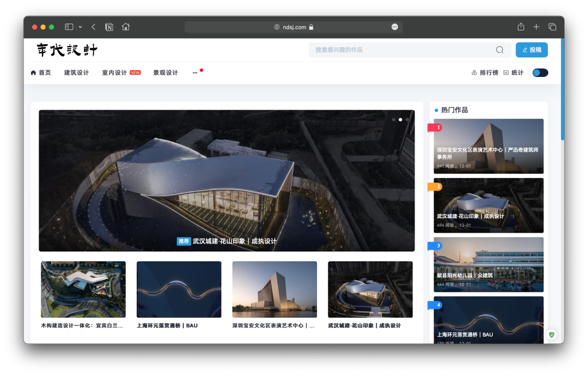The width and height of the screenshot is (588, 375).
Task: Open the featured 武汉城建·花山印象 banner image
Action: [227, 180]
